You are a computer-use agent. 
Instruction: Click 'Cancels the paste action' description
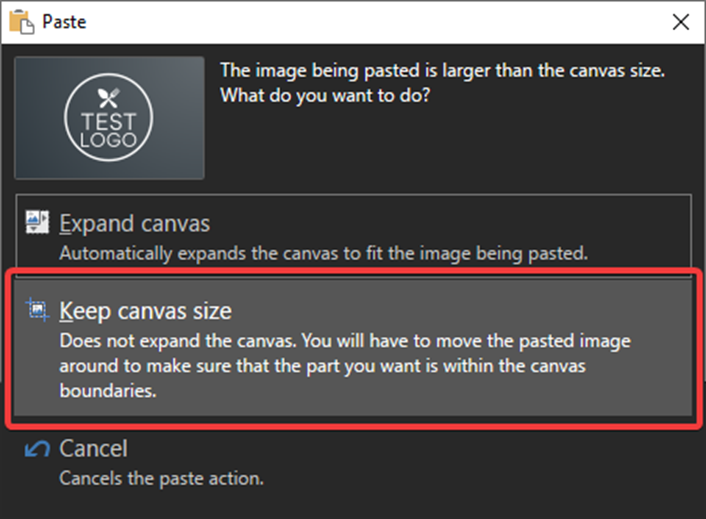[x=162, y=478]
